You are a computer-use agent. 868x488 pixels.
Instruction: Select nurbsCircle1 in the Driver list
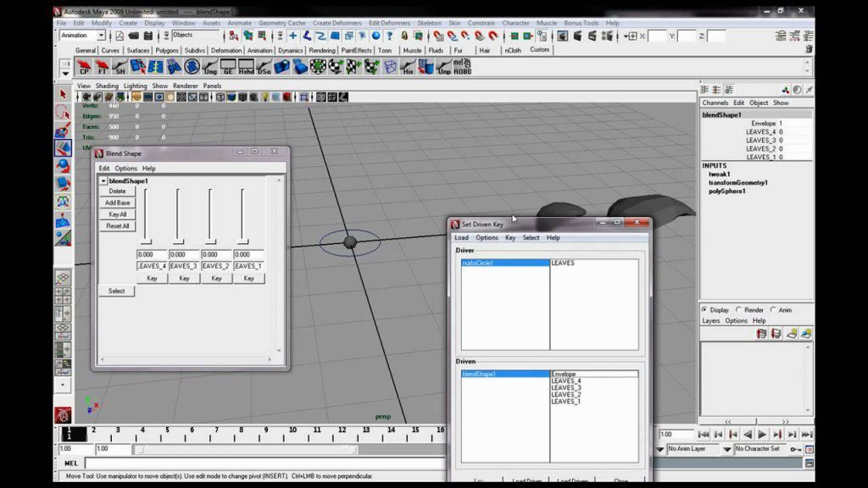point(505,263)
